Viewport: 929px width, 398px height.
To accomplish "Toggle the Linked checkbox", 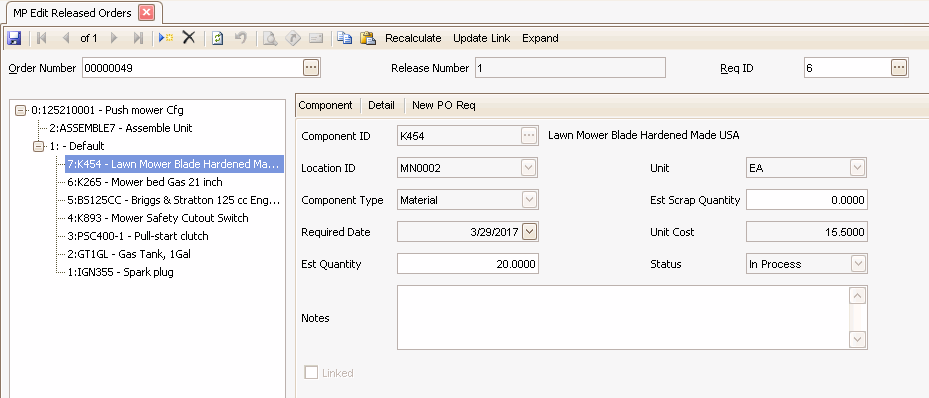I will (310, 373).
